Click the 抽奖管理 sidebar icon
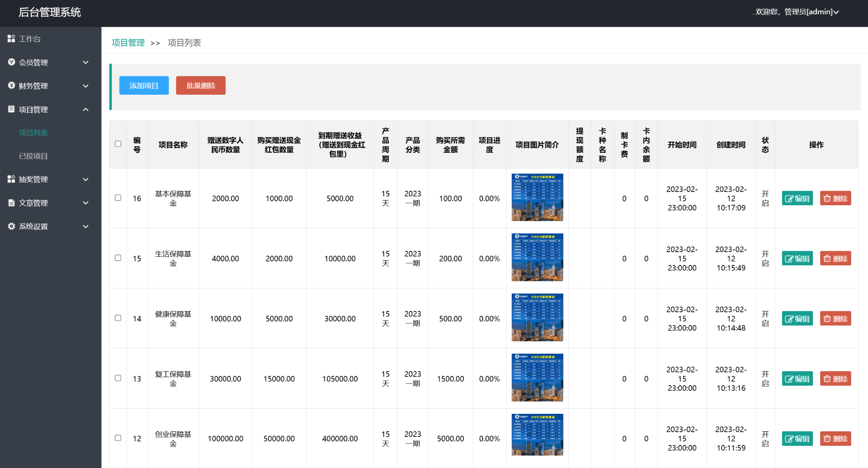The width and height of the screenshot is (868, 468). click(12, 179)
